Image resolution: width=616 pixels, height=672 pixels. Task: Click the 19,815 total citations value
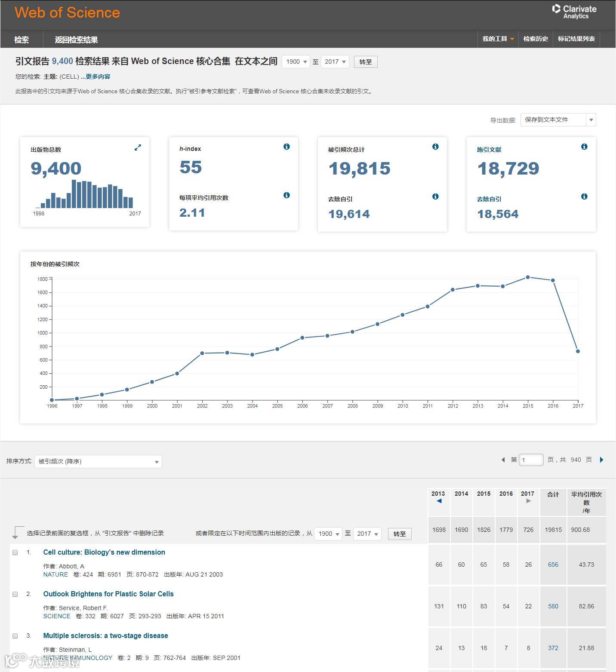point(360,168)
